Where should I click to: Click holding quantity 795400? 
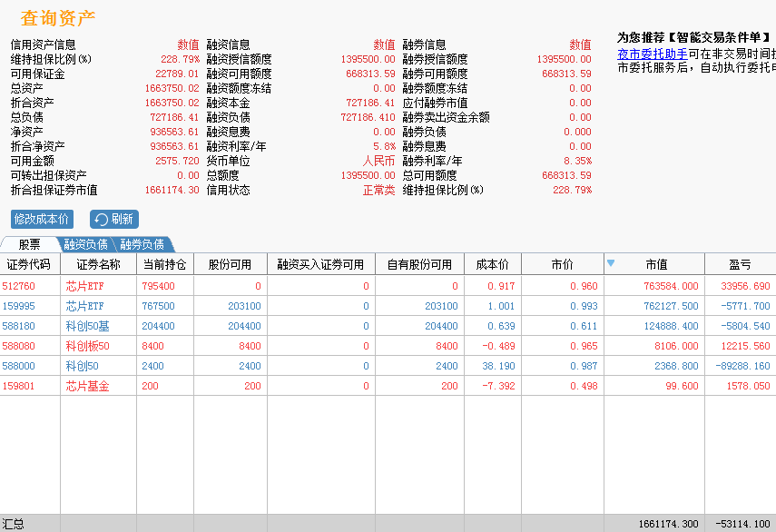158,286
